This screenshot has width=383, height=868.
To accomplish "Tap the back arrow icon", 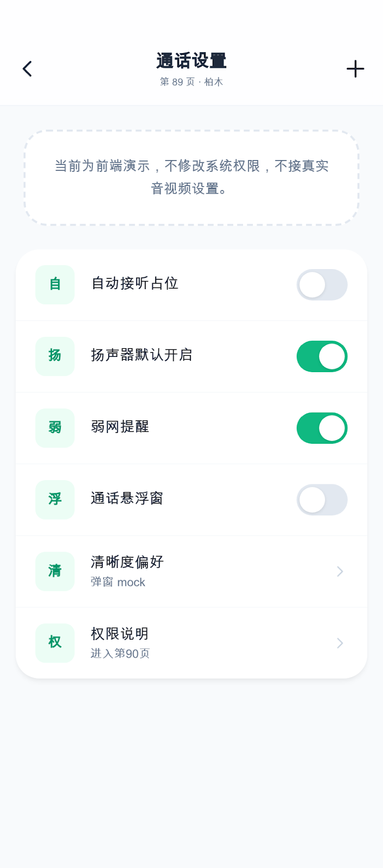I will click(x=27, y=69).
